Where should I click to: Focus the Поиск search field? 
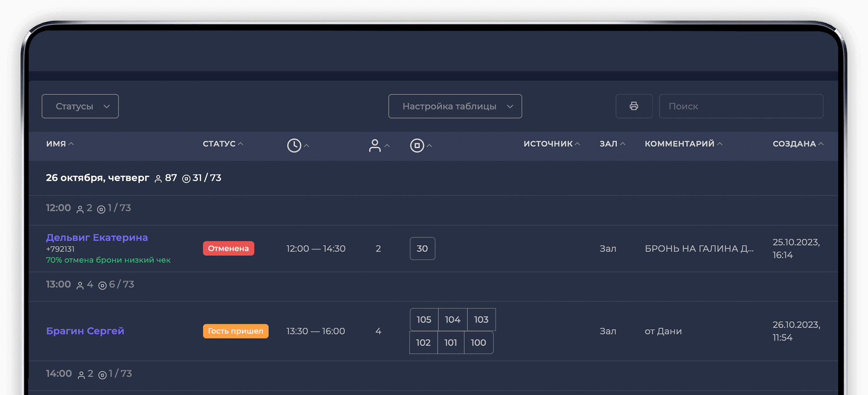tap(741, 106)
